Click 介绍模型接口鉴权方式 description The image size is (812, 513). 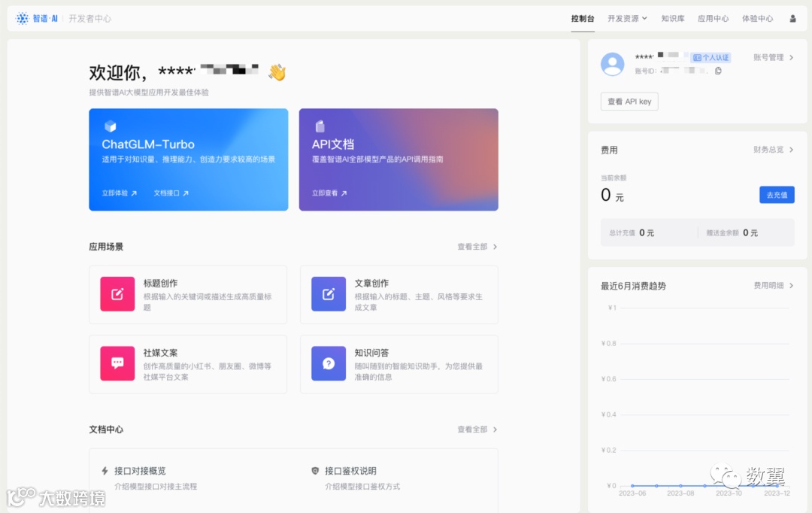(x=362, y=487)
